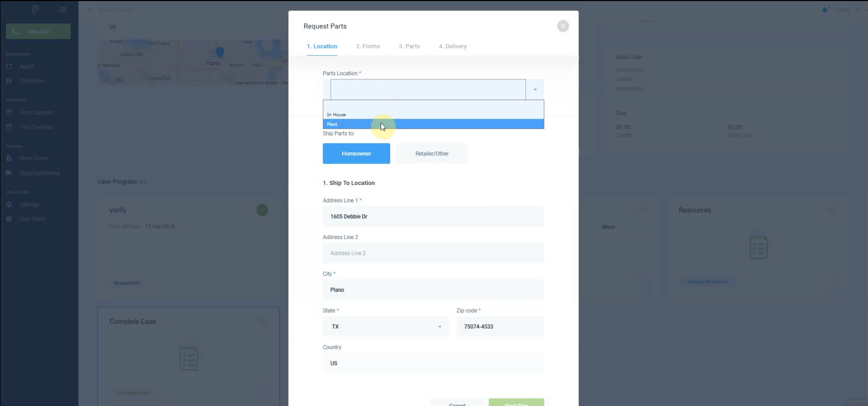
Task: Click the Address Line 2 field
Action: pyautogui.click(x=433, y=253)
